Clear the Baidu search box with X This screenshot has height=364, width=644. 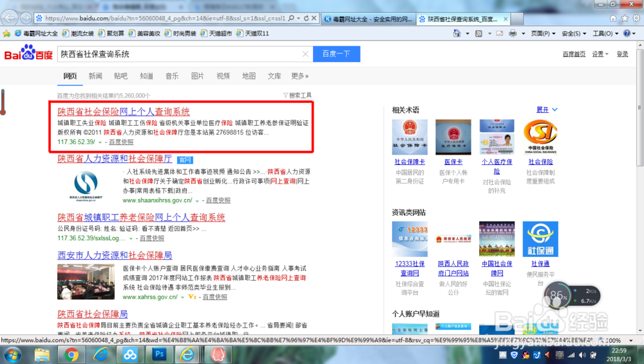[x=305, y=54]
